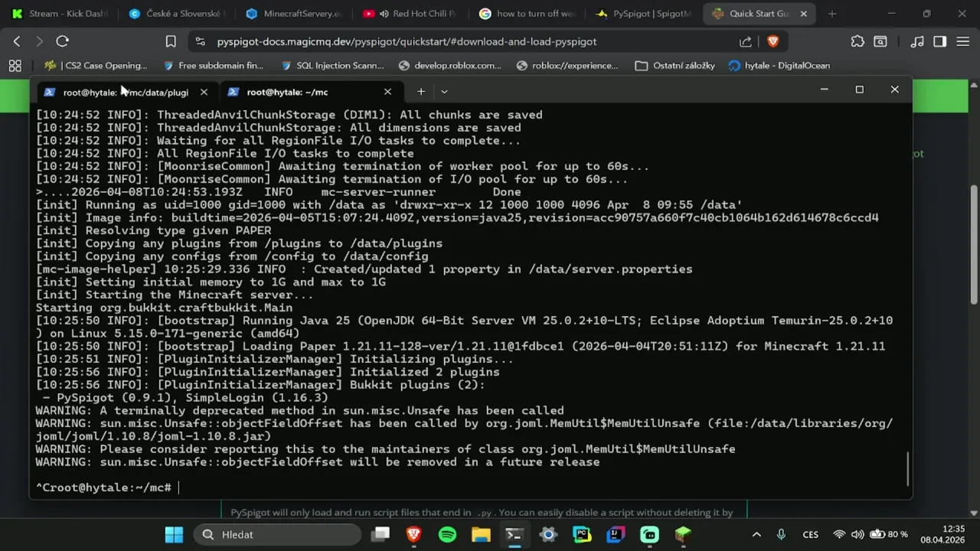
Task: Reload the current browser page
Action: pos(63,41)
